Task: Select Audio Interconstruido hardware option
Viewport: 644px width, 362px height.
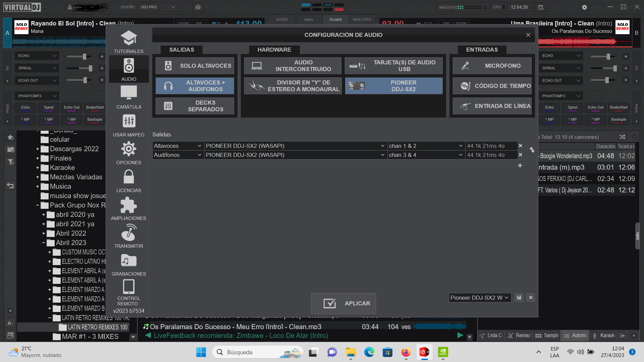Action: point(293,66)
